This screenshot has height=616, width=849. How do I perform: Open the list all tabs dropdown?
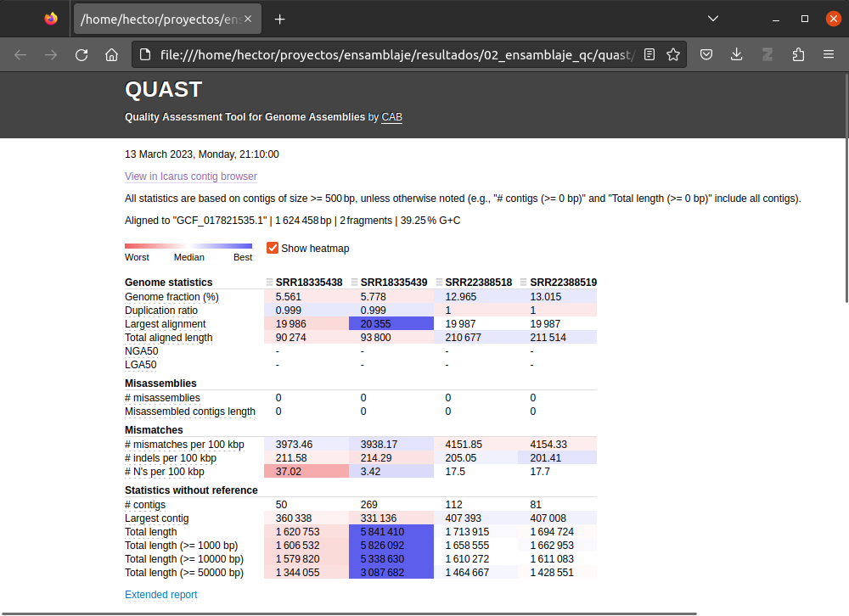tap(713, 19)
